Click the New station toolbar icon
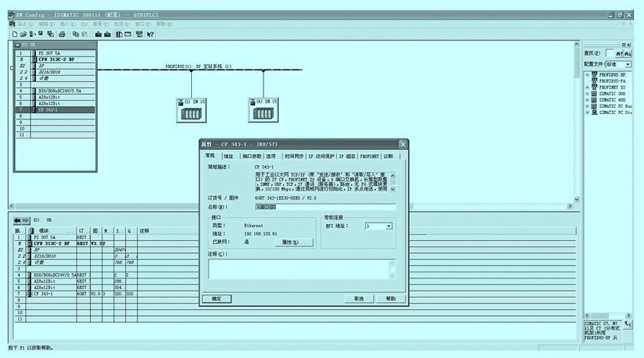 click(x=15, y=34)
